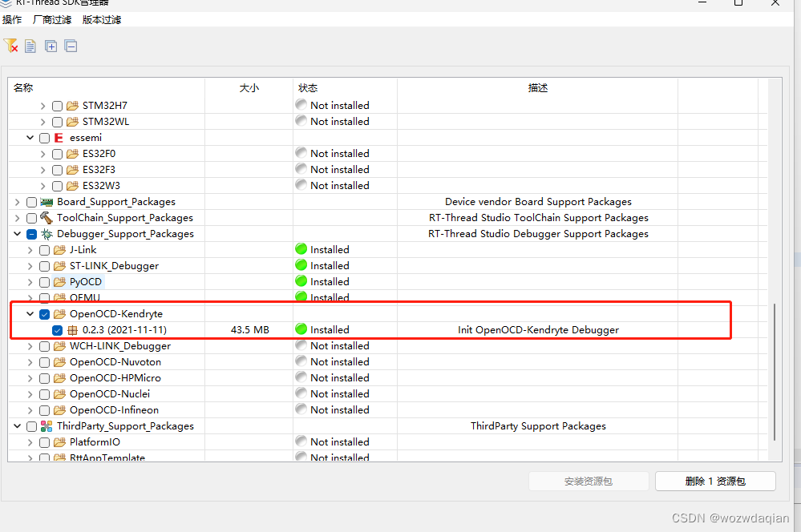
Task: Select the OpenOCD-Infineon row
Action: 387,410
